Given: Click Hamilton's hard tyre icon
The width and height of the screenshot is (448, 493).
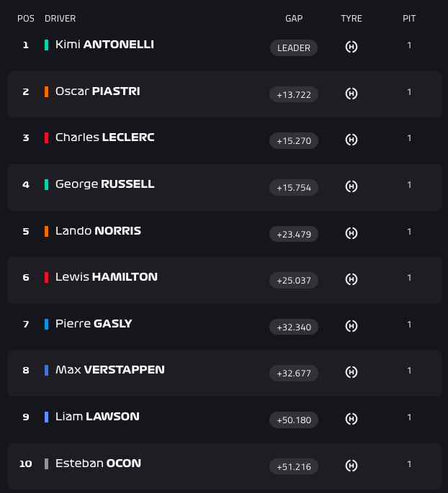Looking at the screenshot, I should pyautogui.click(x=351, y=279).
